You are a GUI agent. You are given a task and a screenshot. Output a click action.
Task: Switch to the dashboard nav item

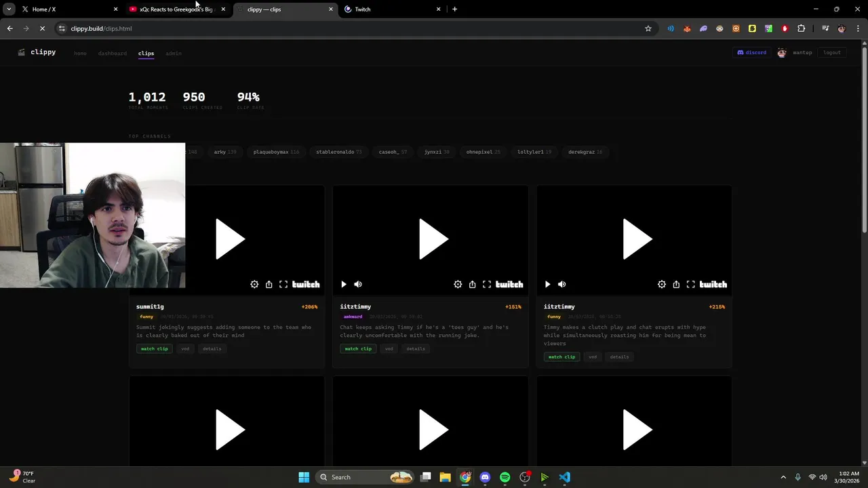pyautogui.click(x=112, y=53)
